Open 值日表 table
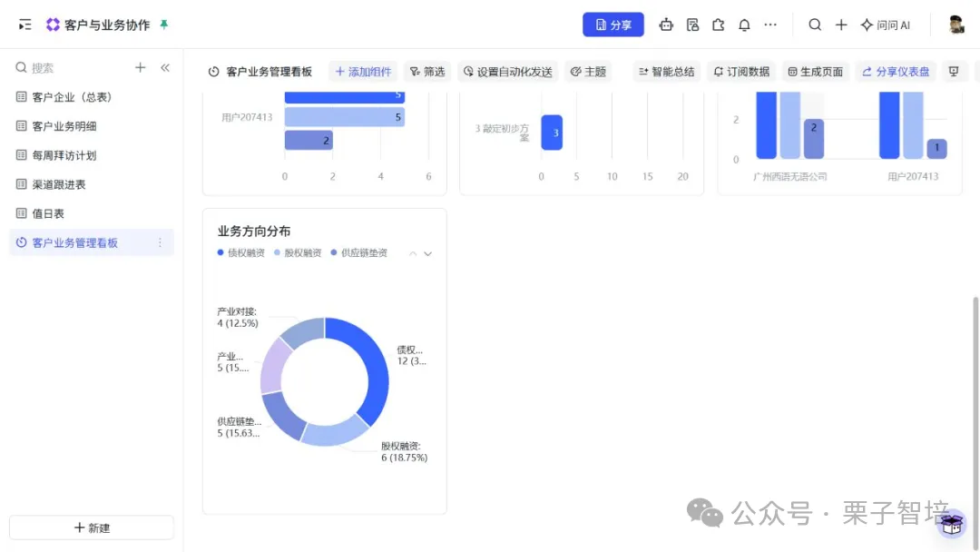This screenshot has height=552, width=980. [92, 213]
